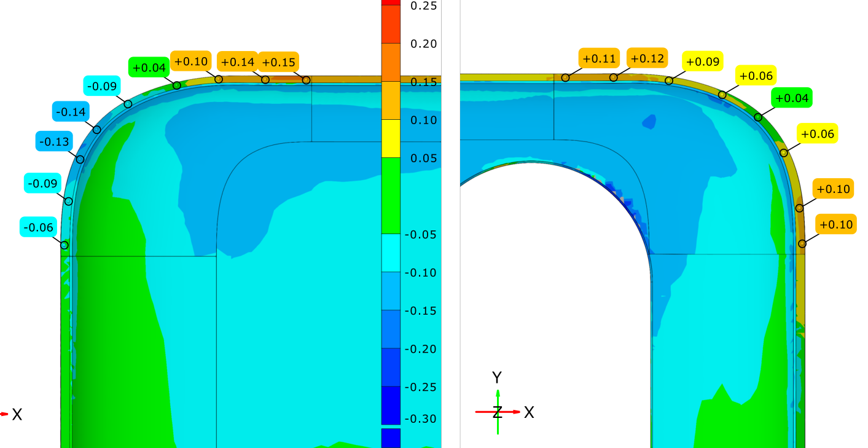Click the measurement point of the +0.15 label
This screenshot has height=448, width=868.
click(x=306, y=81)
